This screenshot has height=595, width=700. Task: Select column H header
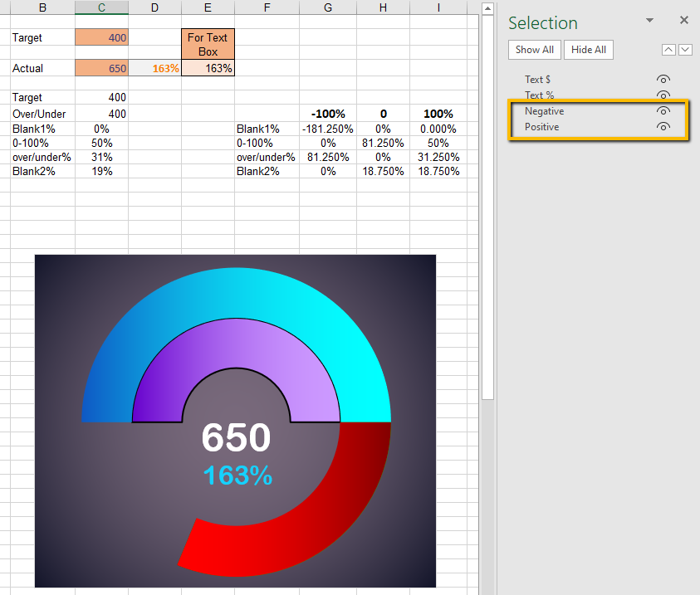click(383, 7)
